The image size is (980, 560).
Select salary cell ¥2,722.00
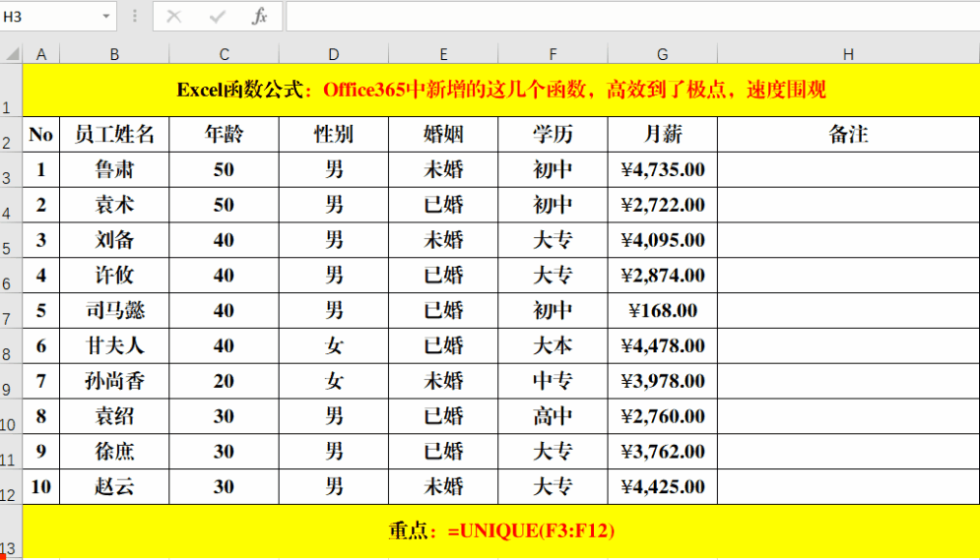point(663,205)
